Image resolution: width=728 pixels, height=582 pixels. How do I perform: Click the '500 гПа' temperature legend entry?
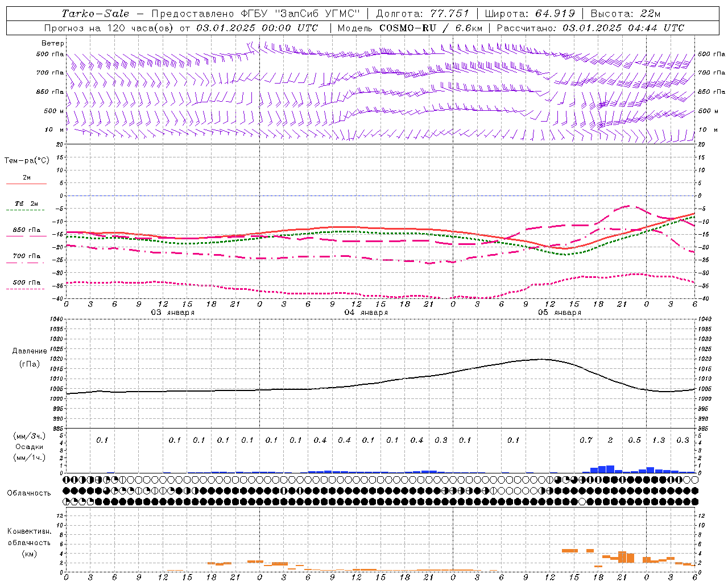coord(27,282)
